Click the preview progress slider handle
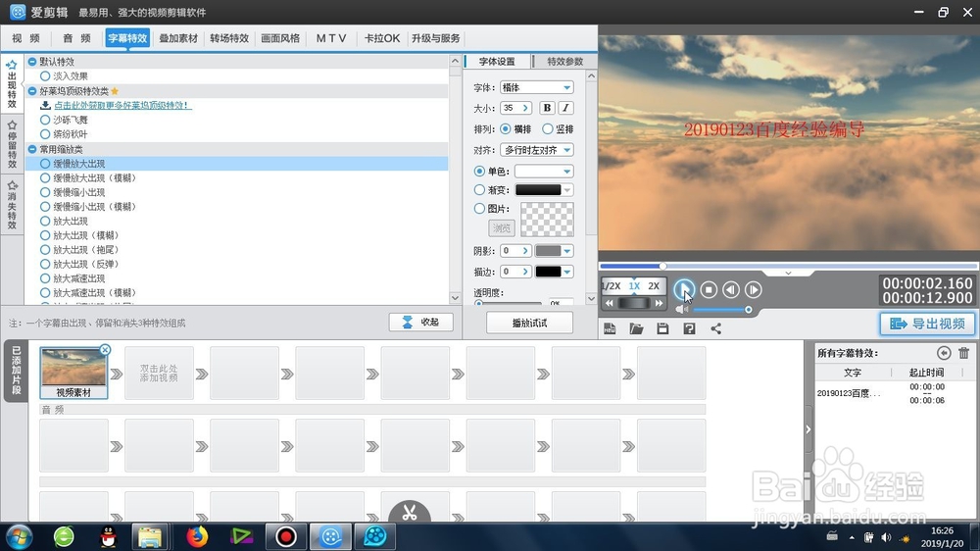The width and height of the screenshot is (980, 551). click(x=662, y=266)
